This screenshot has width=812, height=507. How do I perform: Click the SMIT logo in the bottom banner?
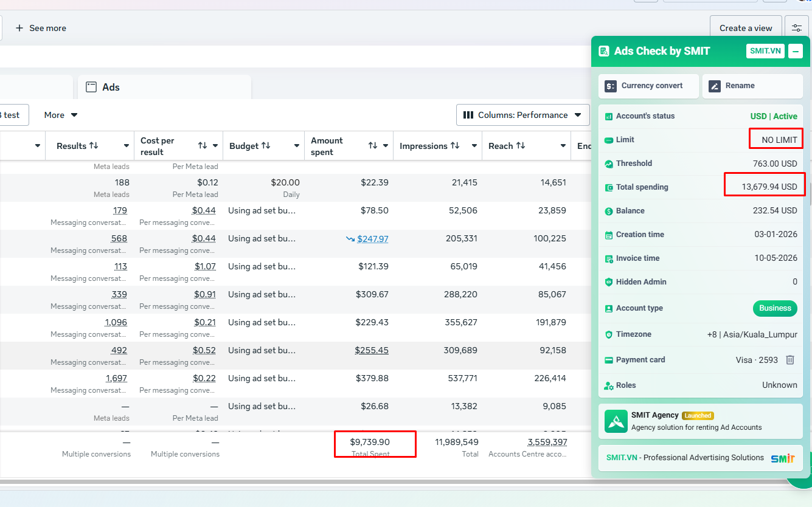pos(783,458)
